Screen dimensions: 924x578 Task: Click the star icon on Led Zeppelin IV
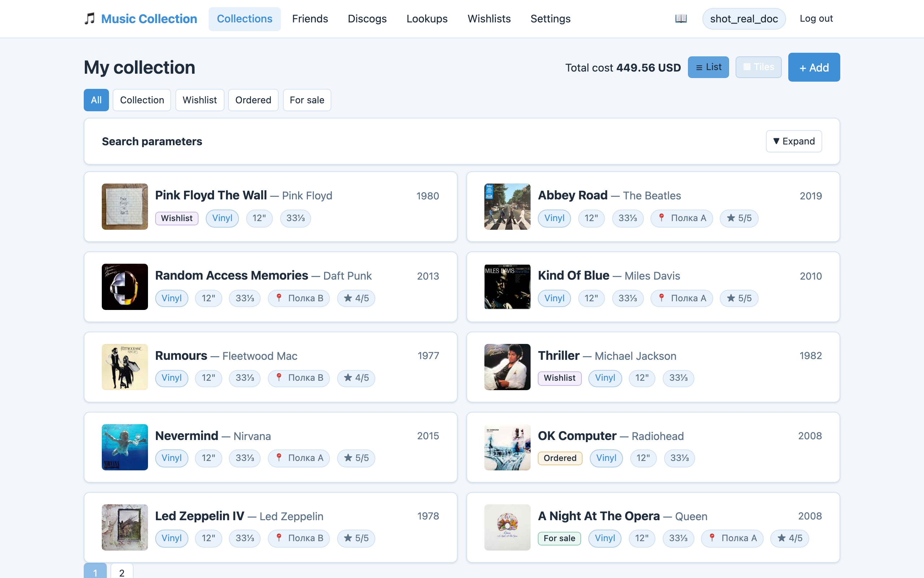point(348,538)
